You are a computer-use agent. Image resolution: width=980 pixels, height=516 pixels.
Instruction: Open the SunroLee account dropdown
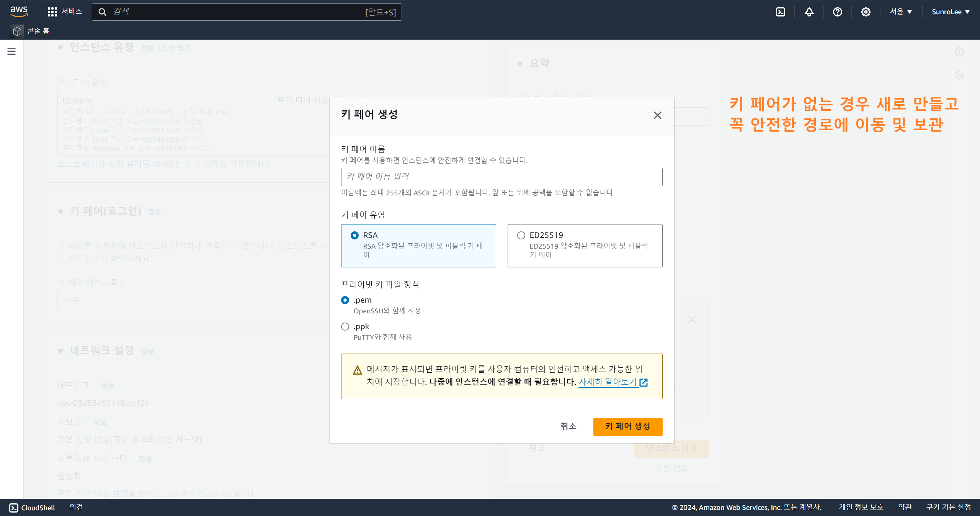click(950, 12)
